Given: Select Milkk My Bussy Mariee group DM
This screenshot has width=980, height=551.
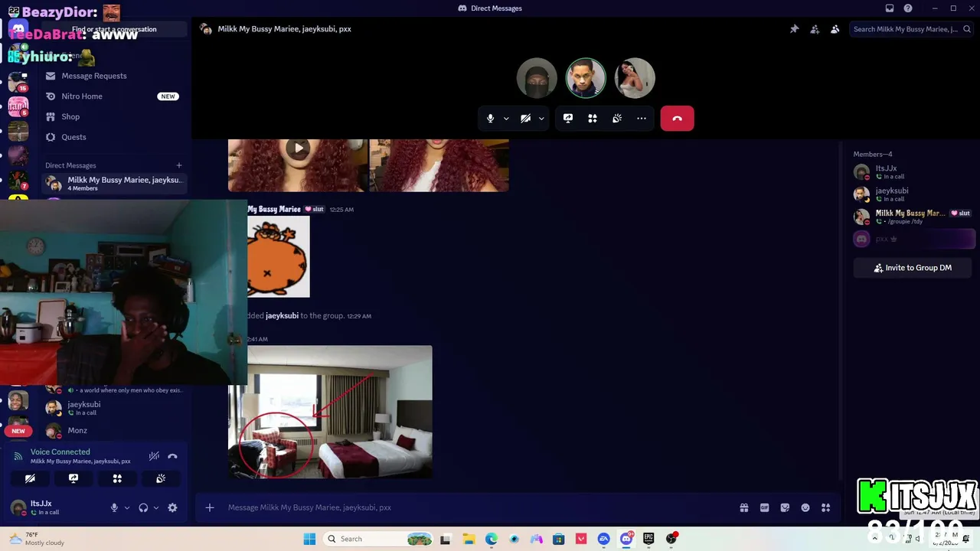Looking at the screenshot, I should 113,184.
